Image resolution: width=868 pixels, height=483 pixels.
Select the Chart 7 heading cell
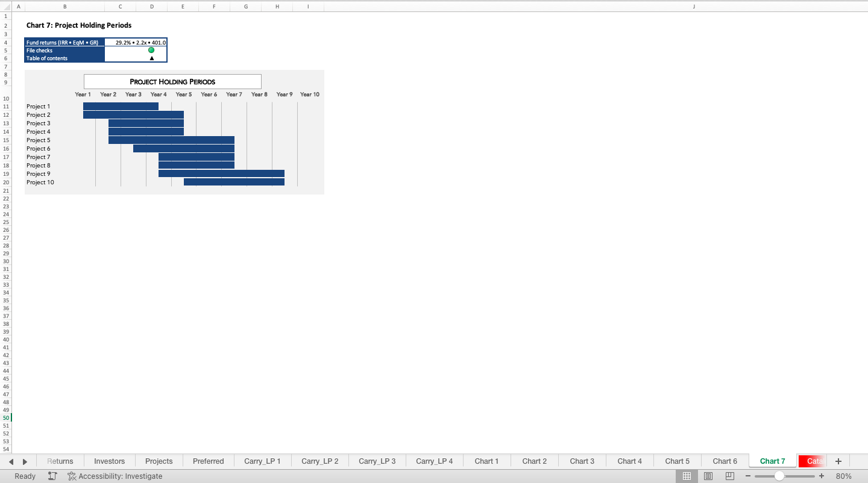pos(79,25)
